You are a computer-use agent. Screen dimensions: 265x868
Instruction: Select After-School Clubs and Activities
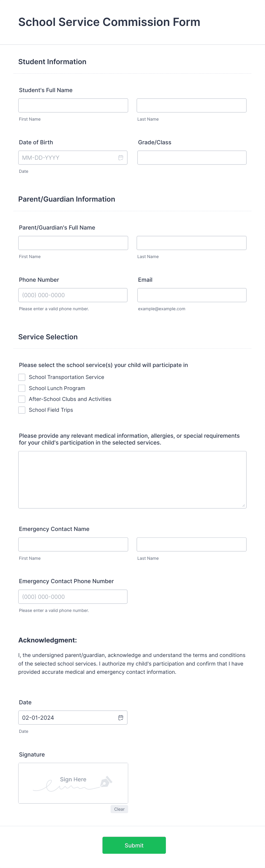pyautogui.click(x=22, y=399)
